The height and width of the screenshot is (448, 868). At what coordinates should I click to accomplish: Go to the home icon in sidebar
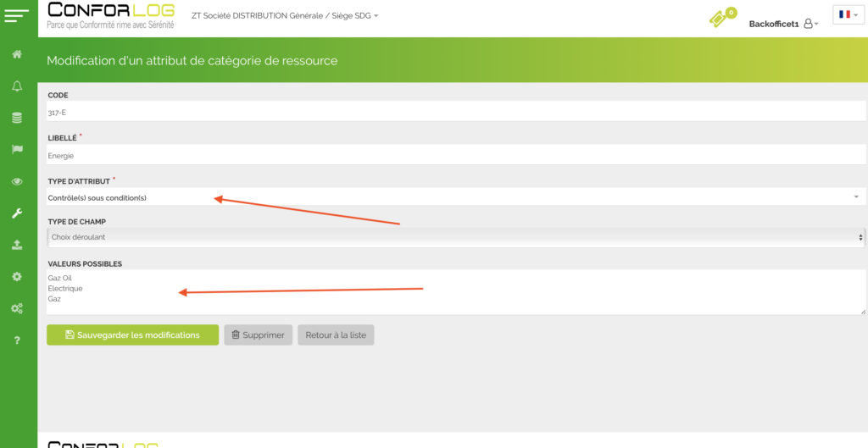tap(17, 55)
